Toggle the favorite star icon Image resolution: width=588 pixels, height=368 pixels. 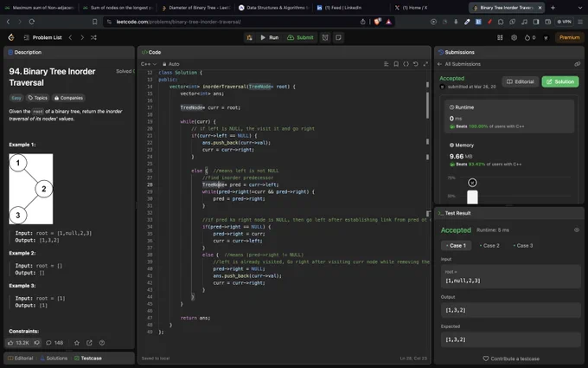(77, 343)
